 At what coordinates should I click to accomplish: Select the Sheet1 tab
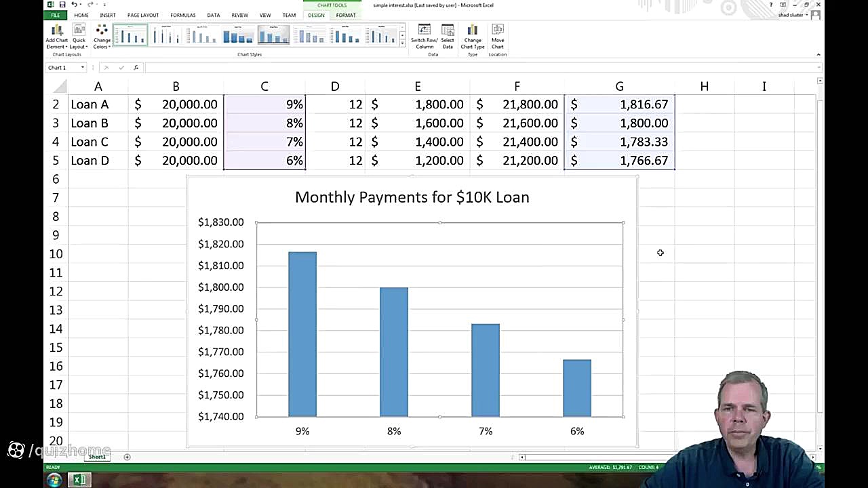(97, 457)
